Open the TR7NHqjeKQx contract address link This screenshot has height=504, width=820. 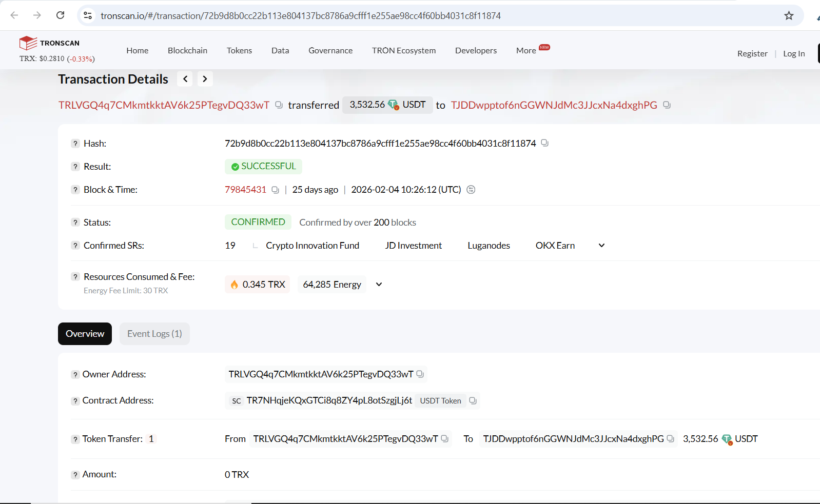coord(329,400)
